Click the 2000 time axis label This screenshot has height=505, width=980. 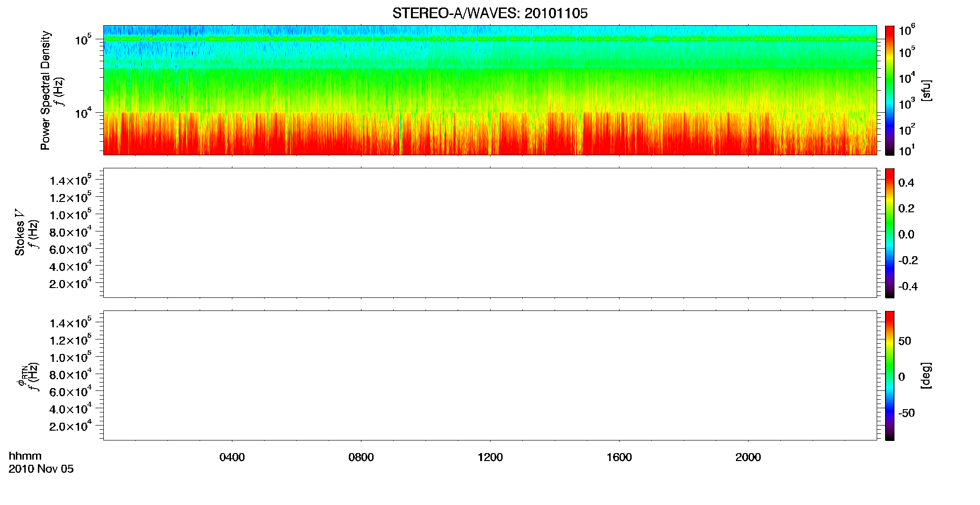[x=748, y=457]
